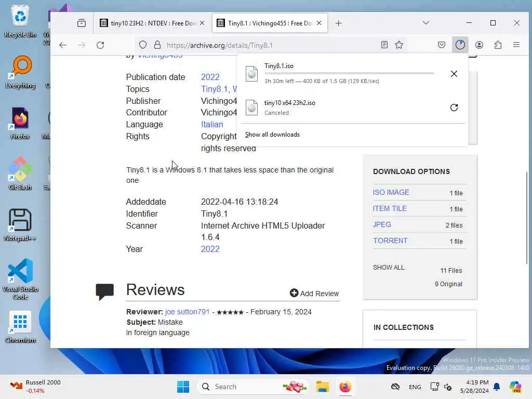
Task: Toggle the Downloads toolbar button
Action: point(460,45)
